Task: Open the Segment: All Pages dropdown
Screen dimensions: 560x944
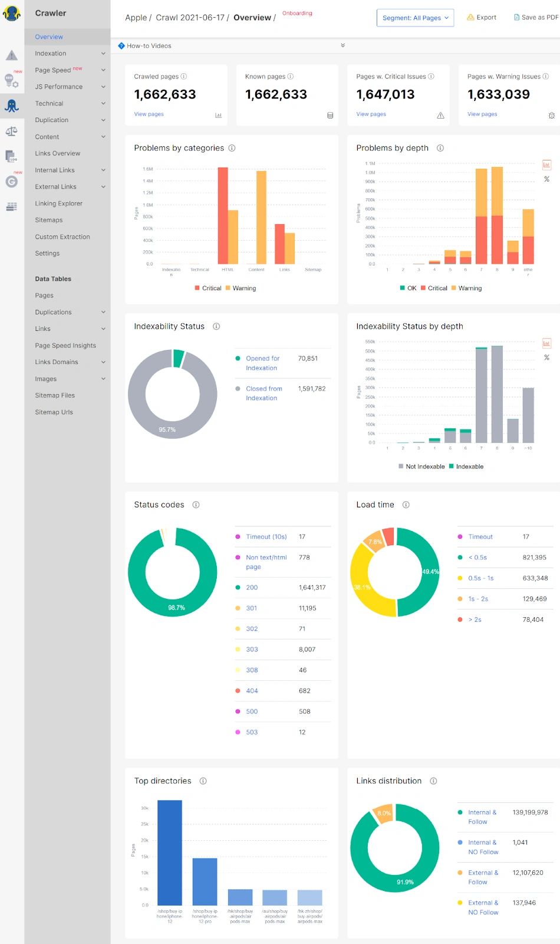Action: (415, 18)
